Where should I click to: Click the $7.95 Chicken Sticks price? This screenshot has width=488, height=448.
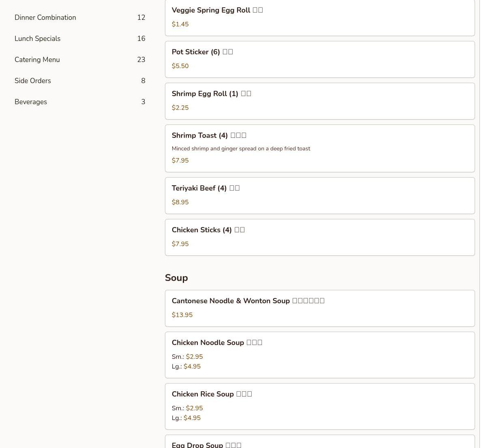pyautogui.click(x=180, y=244)
